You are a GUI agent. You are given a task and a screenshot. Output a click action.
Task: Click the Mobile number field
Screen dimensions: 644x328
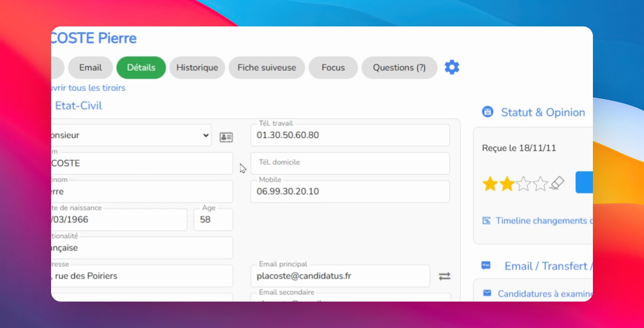[x=350, y=191]
